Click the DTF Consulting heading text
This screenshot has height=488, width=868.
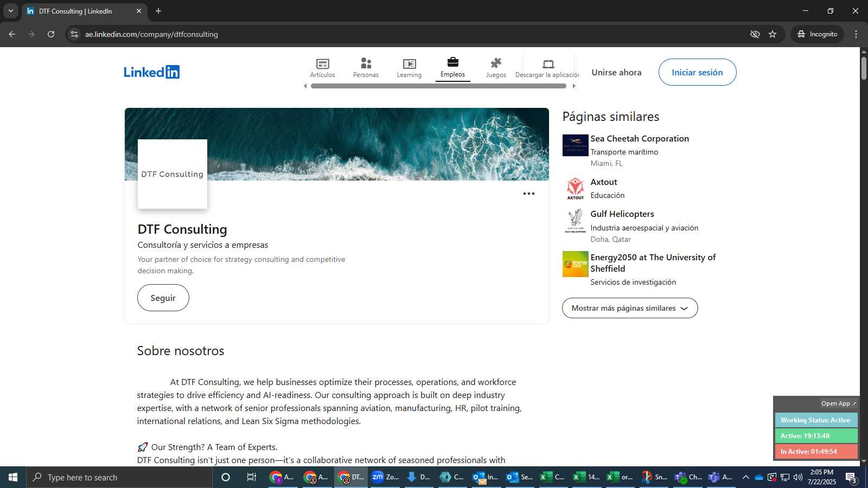[182, 229]
